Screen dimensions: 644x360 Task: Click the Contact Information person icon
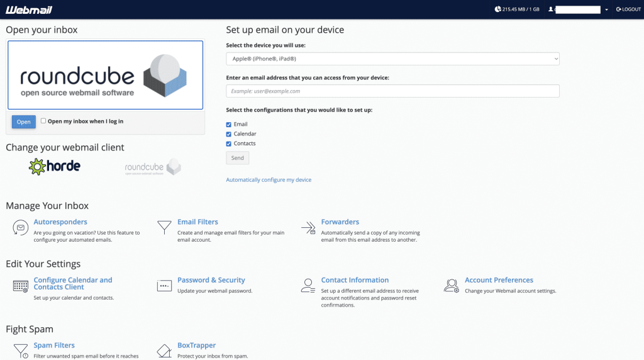pyautogui.click(x=308, y=286)
